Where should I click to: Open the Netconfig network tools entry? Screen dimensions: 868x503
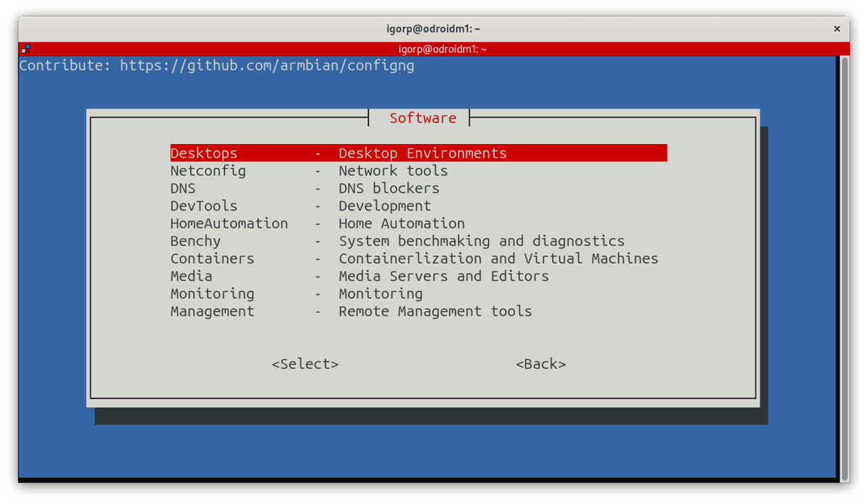tap(208, 171)
